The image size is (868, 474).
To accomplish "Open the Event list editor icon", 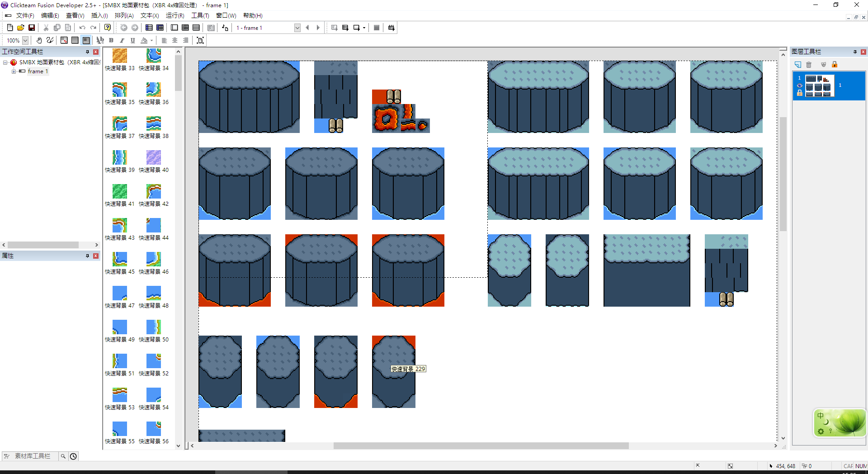I will pyautogui.click(x=196, y=28).
